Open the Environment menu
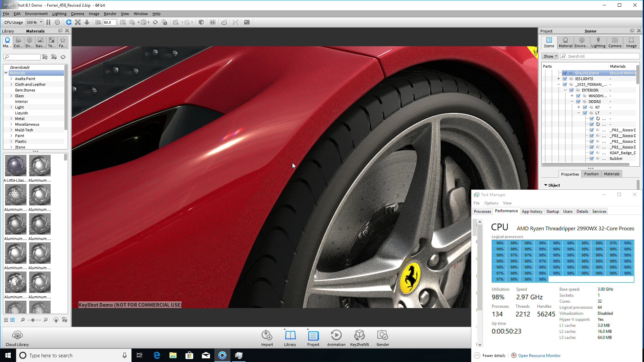 [36, 14]
